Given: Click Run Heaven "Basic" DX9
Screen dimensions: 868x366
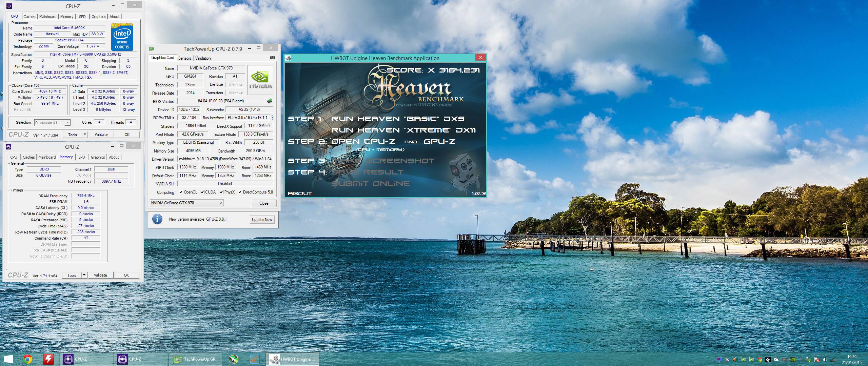Looking at the screenshot, I should [x=398, y=119].
